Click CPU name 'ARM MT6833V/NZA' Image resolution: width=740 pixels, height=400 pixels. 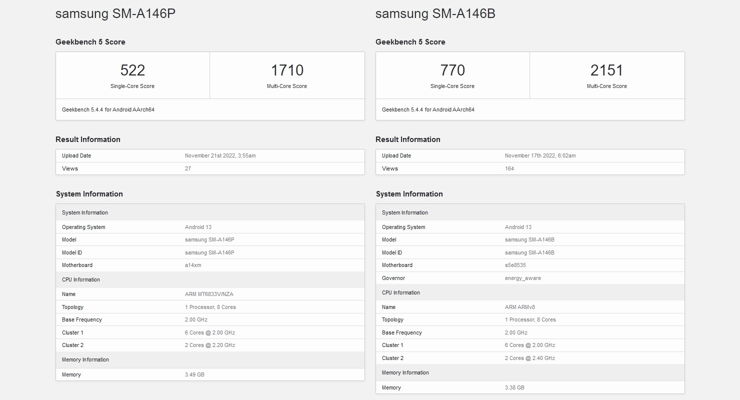209,294
